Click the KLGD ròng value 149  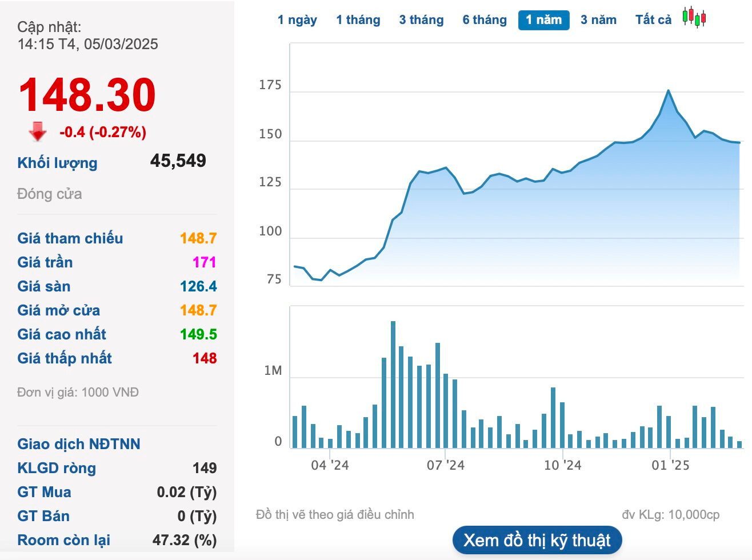point(205,468)
